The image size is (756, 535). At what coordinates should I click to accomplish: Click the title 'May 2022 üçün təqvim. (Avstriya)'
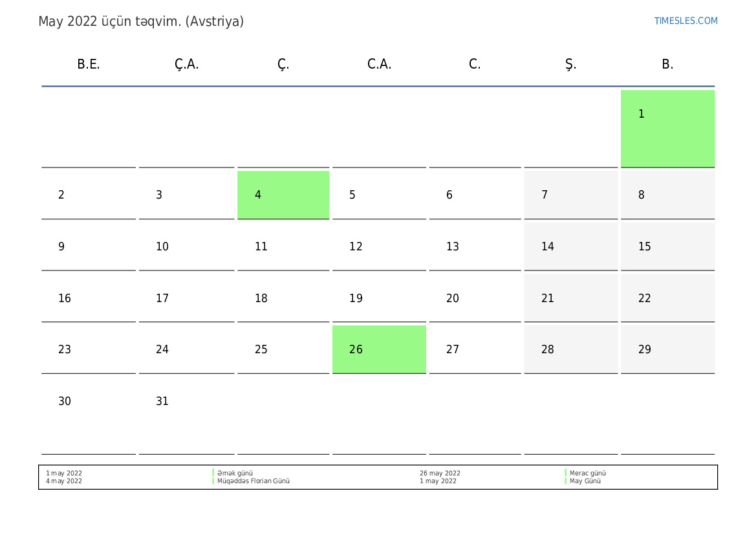coord(141,22)
